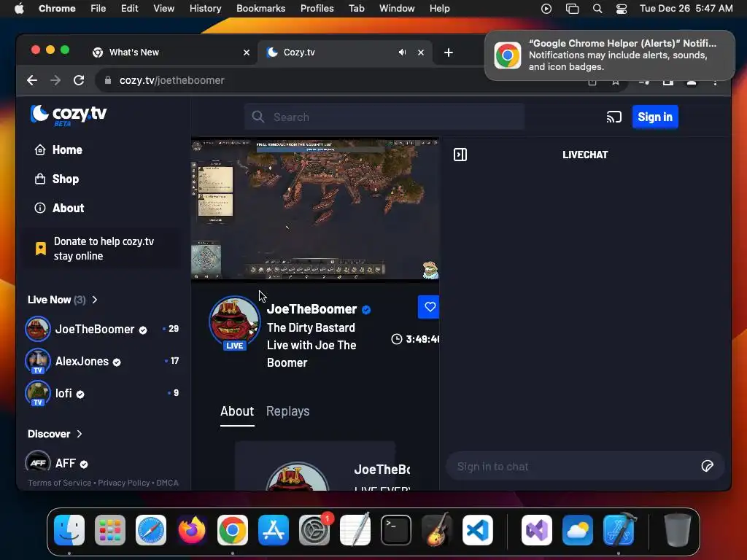
Task: Open Visual Studio from the Dock
Action: click(x=537, y=530)
